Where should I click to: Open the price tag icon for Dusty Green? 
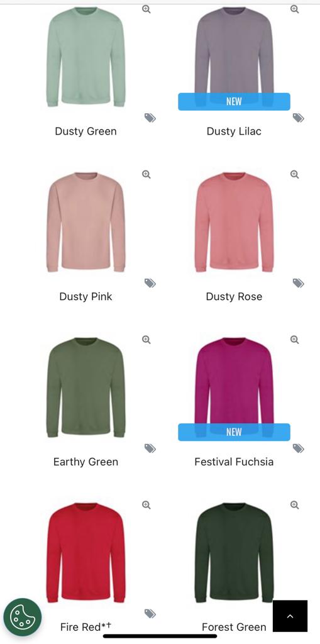(x=150, y=118)
